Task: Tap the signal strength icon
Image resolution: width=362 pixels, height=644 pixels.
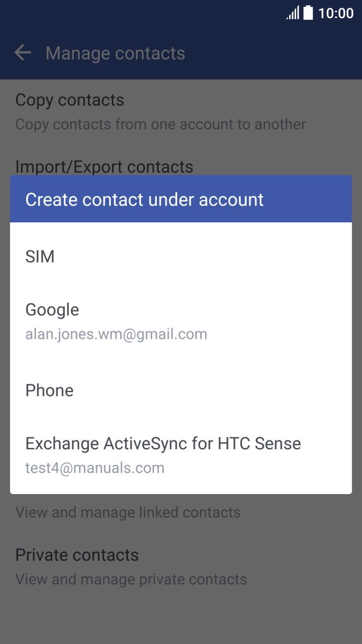Action: [x=292, y=13]
